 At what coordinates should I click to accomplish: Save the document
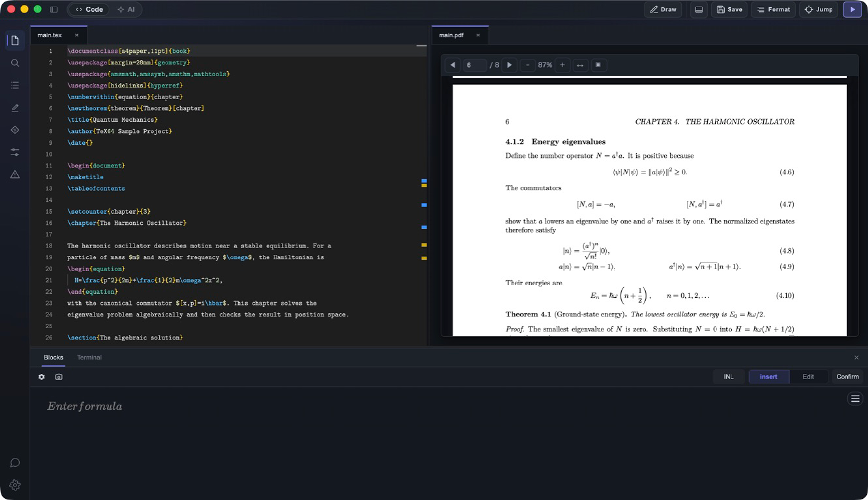pos(729,10)
